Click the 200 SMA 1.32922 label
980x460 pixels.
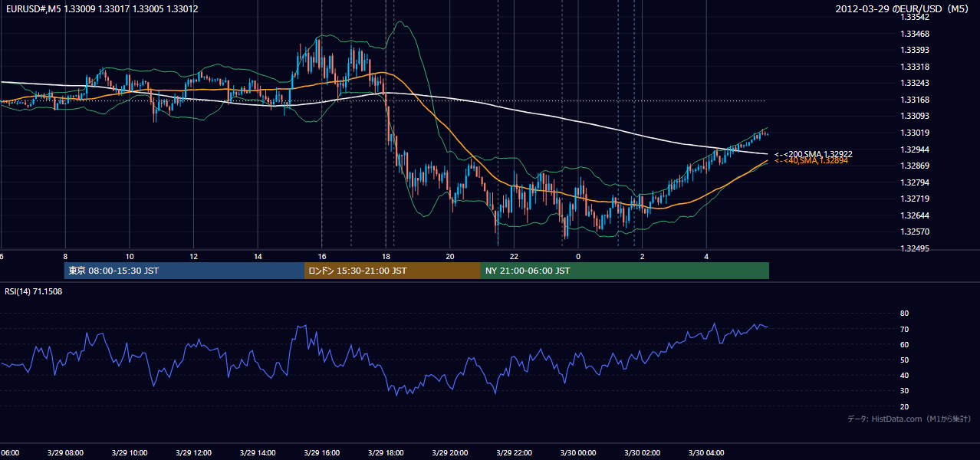click(814, 154)
